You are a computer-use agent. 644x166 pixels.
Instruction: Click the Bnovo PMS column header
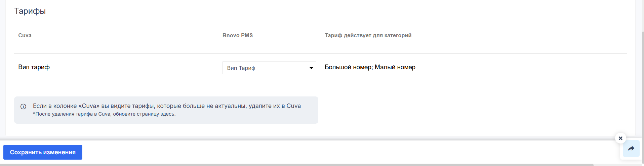237,36
